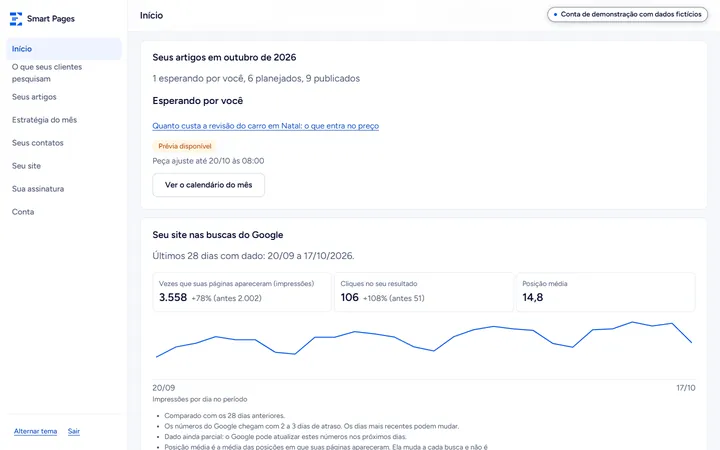Viewport: 720px width, 450px height.
Task: Open Conta settings in sidebar
Action: click(x=64, y=212)
